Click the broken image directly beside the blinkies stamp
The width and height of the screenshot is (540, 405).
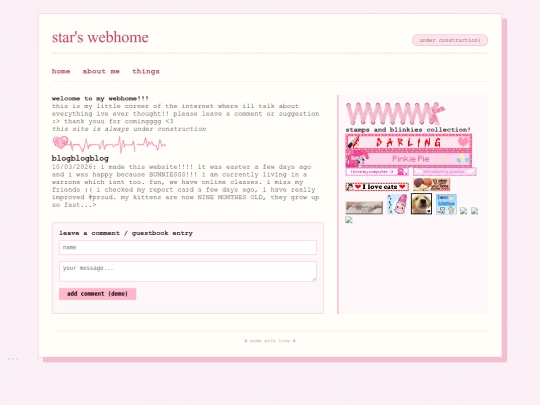click(x=464, y=211)
